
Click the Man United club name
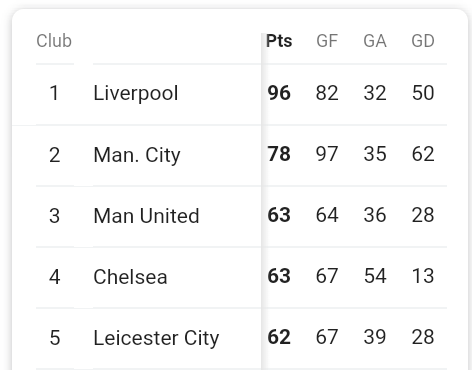146,216
